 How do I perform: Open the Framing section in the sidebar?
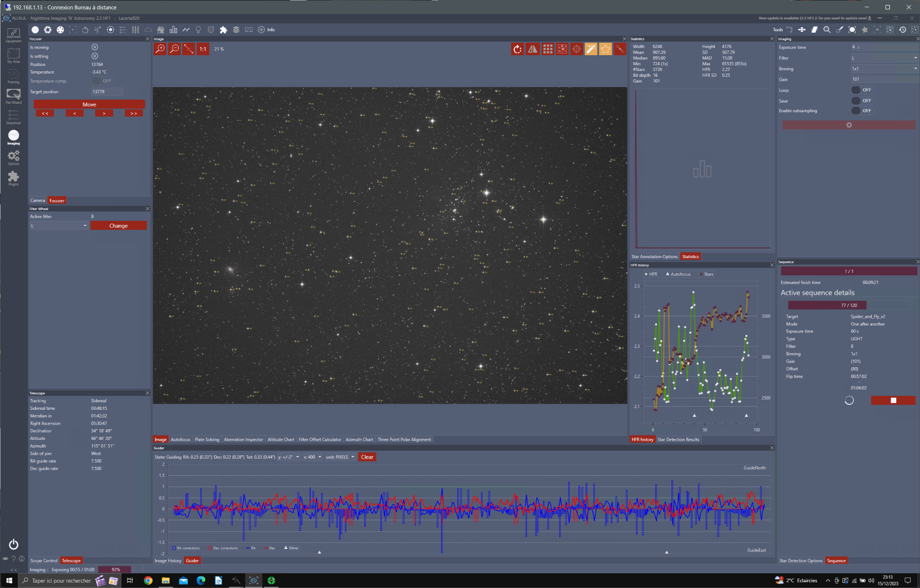click(x=13, y=76)
